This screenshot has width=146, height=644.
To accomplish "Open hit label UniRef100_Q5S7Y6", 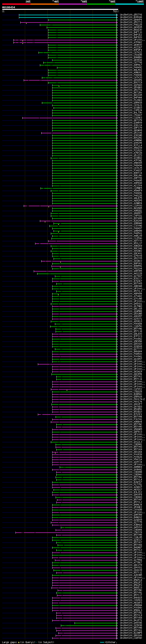I will point(131,15).
